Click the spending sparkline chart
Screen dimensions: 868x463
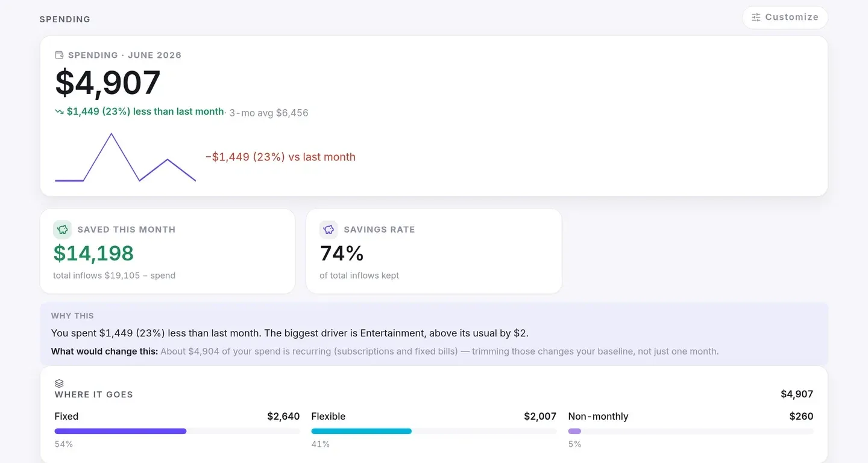(x=125, y=157)
